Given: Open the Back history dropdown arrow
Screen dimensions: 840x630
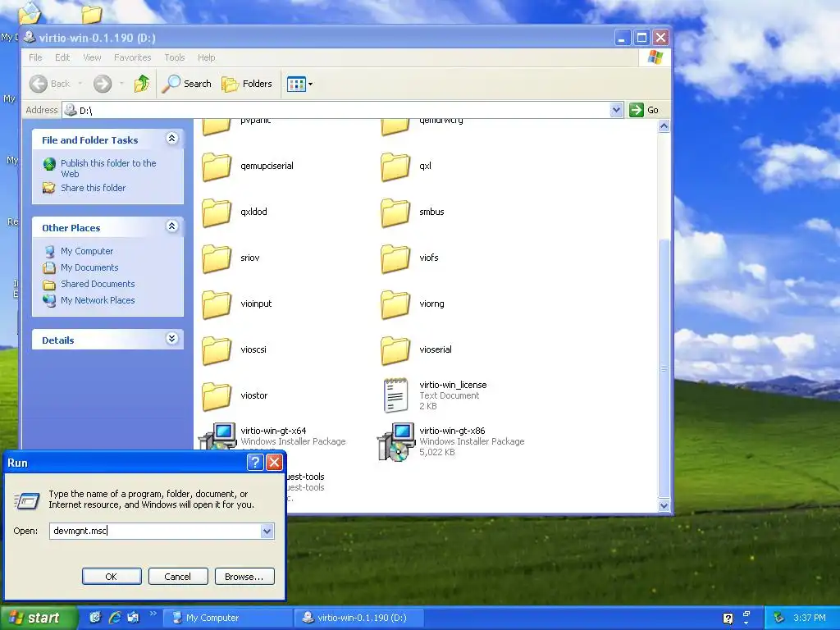Looking at the screenshot, I should pos(80,84).
